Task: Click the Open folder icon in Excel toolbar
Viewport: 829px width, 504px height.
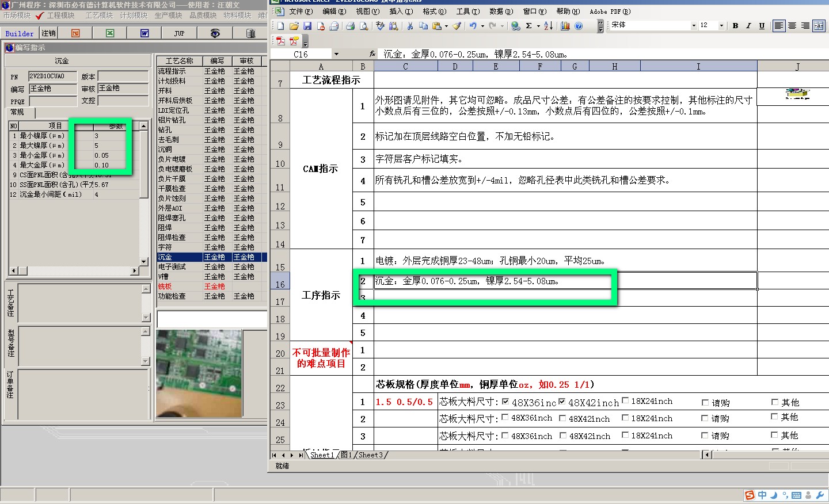Action: [x=294, y=26]
